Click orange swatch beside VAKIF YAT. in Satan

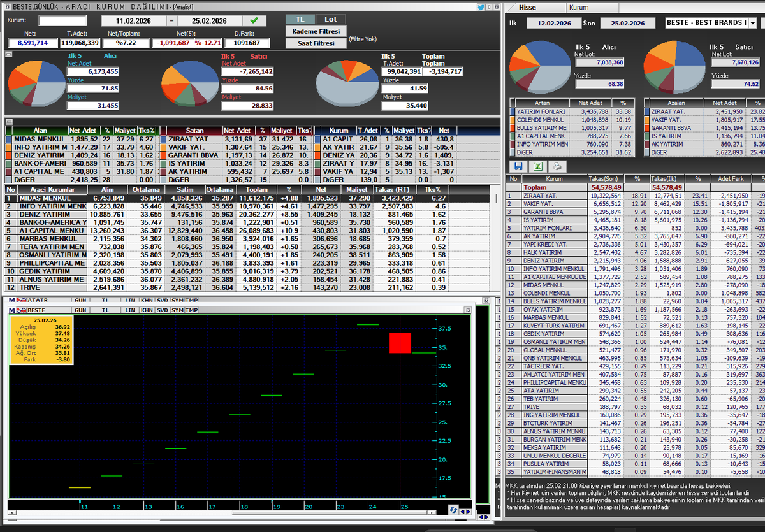coord(163,147)
